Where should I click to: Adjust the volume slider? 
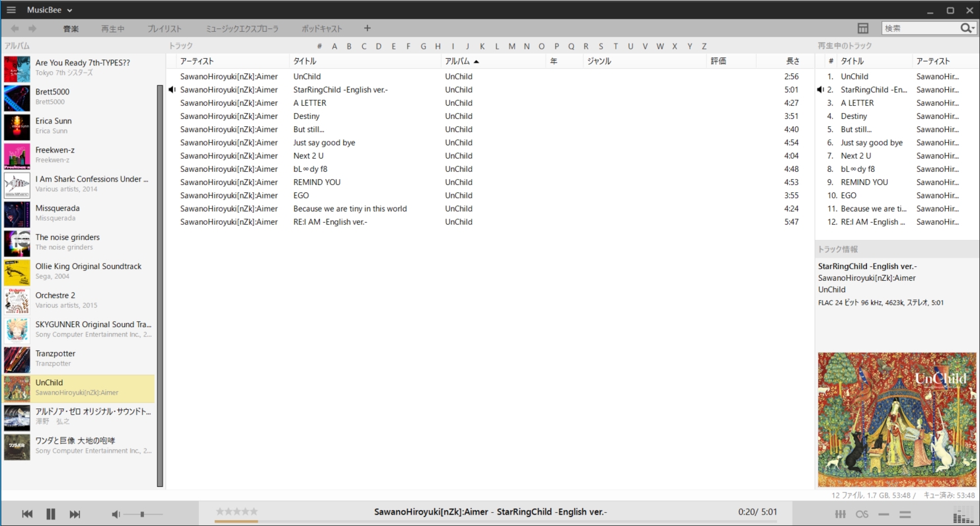[143, 514]
